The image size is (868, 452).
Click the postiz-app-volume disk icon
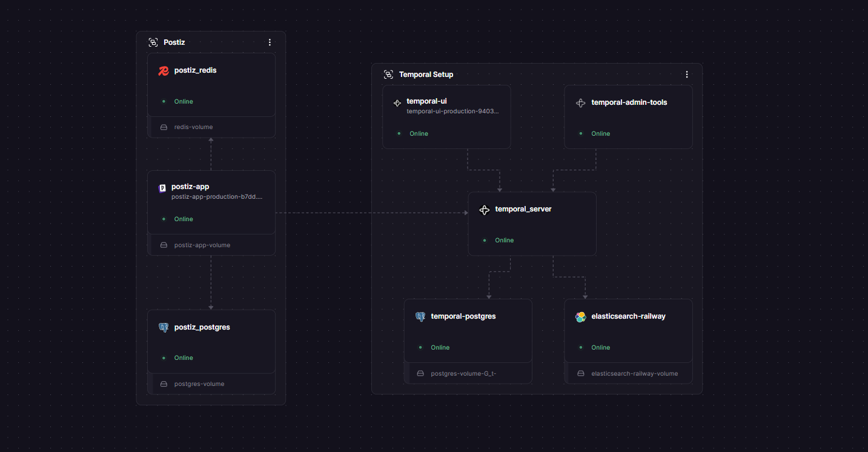164,245
